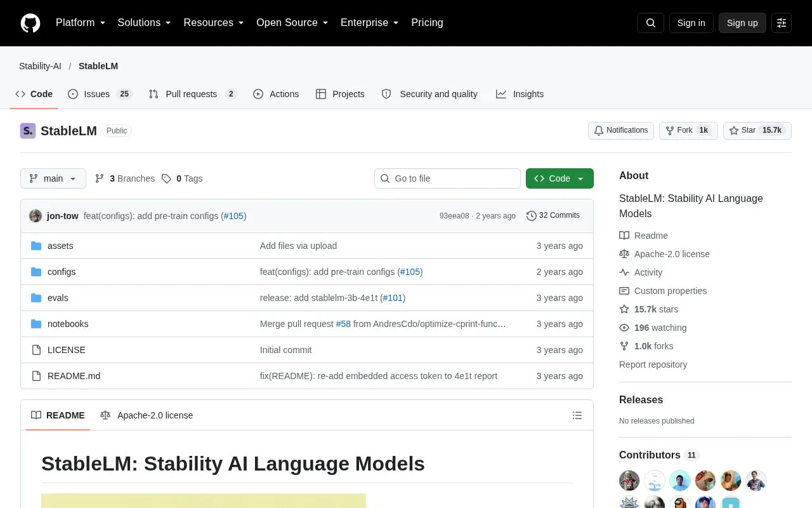Click 'Add files via upload' commit message
Screen dimensions: 812x508
(x=298, y=246)
